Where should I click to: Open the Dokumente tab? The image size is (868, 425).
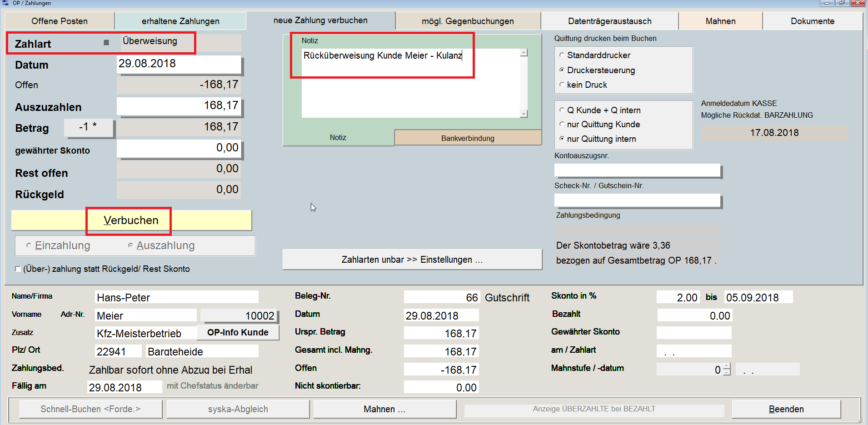pos(813,21)
